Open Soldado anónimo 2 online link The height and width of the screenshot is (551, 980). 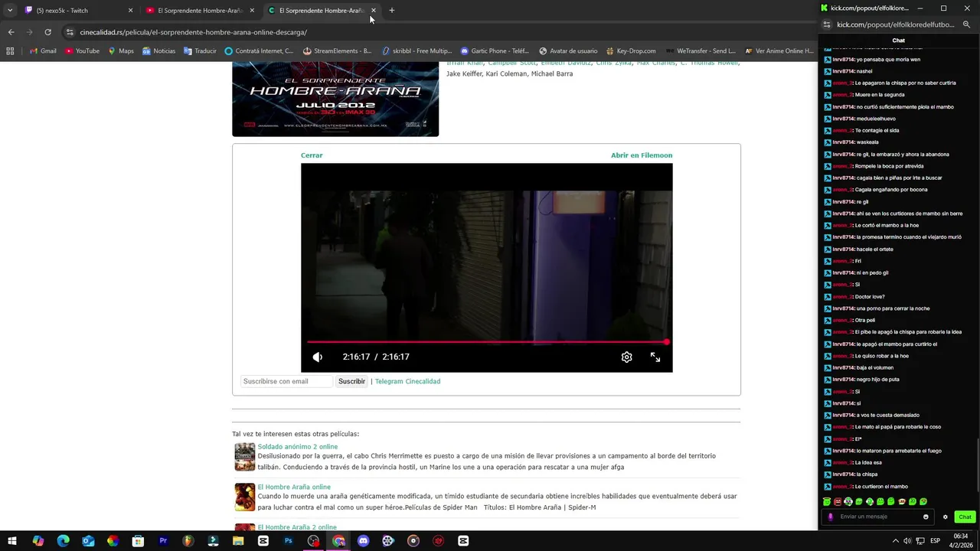point(297,447)
